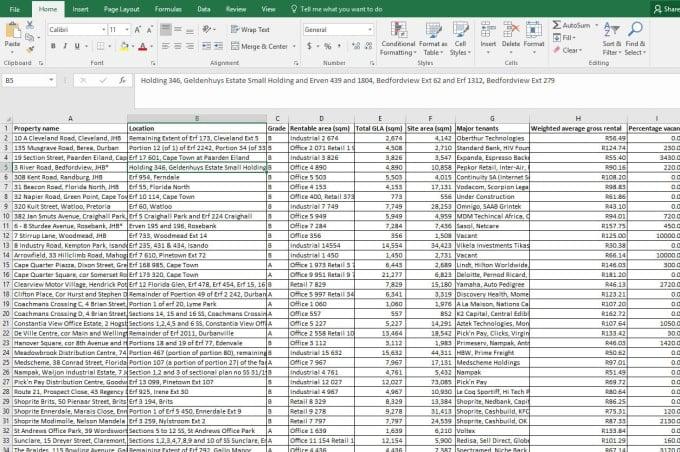The width and height of the screenshot is (680, 452).
Task: Click the yellow fill color button
Action: [x=124, y=46]
